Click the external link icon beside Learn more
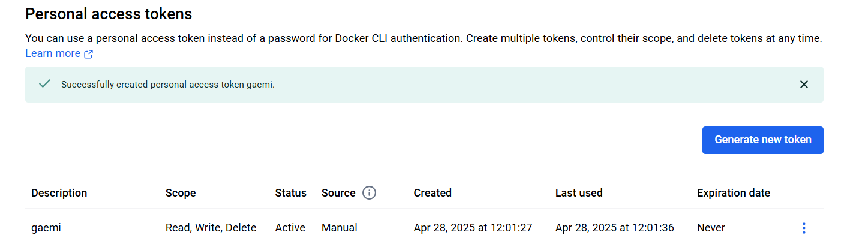The height and width of the screenshot is (250, 868). [88, 54]
